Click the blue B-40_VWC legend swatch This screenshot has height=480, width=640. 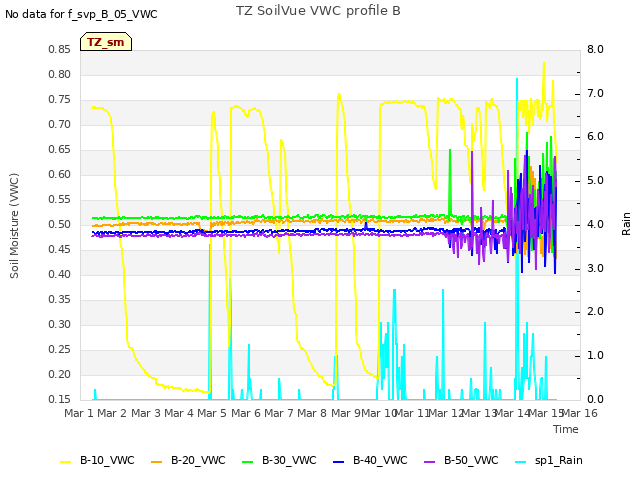pos(339,461)
